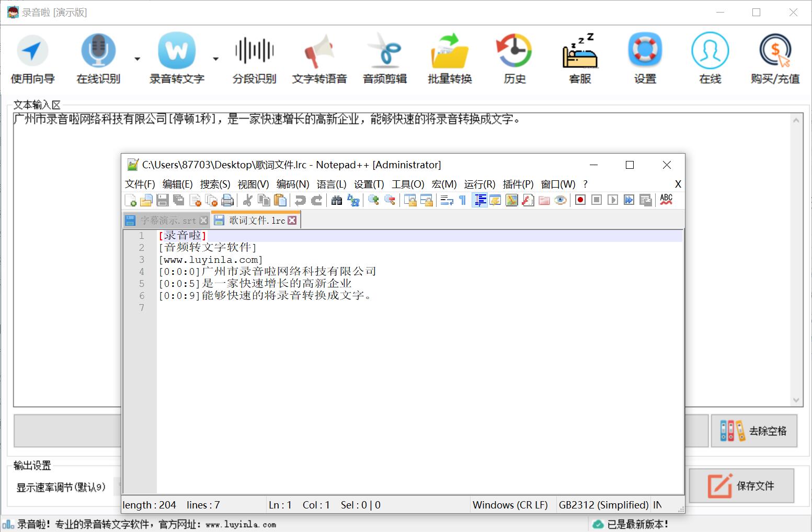Open 客服 customer service
Screen dimensions: 812x532
[x=580, y=59]
